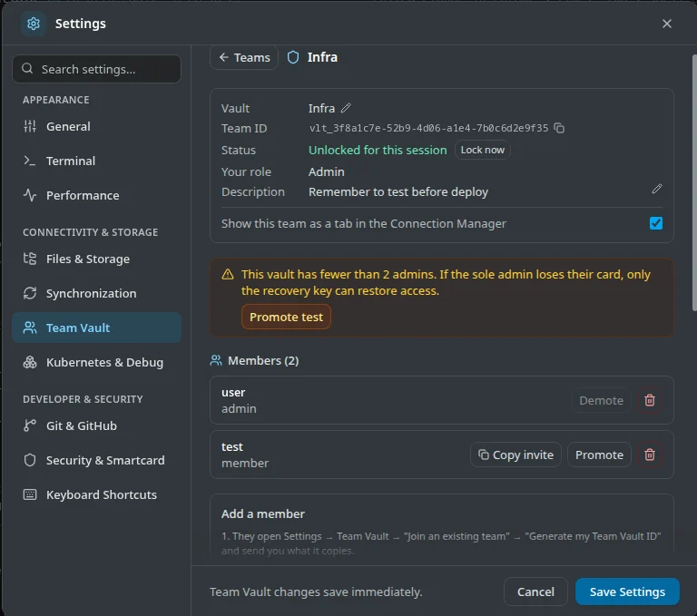This screenshot has height=616, width=697.
Task: Open Synchronization settings
Action: [x=96, y=293]
